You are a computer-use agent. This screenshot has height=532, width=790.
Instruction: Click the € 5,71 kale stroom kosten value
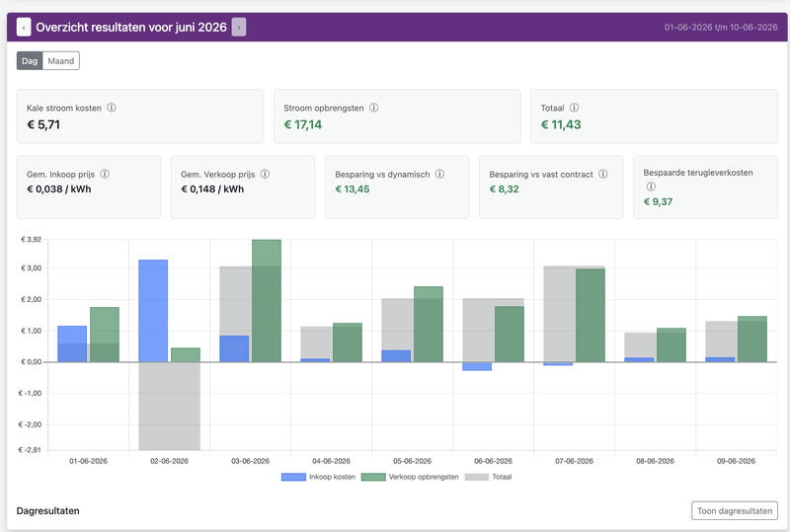[43, 125]
